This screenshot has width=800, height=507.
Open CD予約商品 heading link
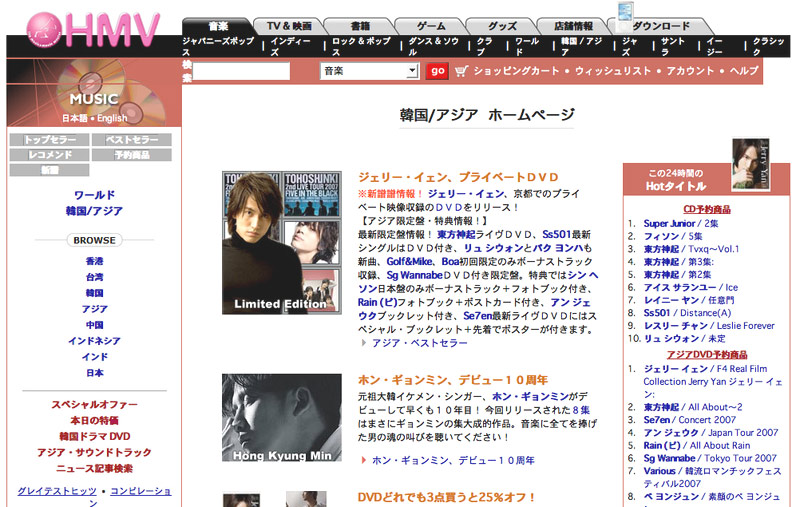point(707,209)
